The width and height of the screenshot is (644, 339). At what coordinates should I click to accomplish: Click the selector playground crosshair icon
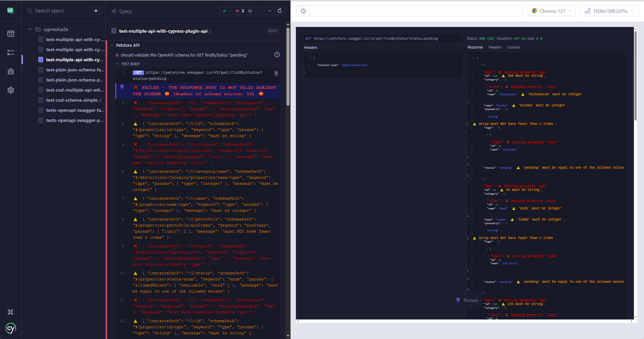click(x=303, y=11)
